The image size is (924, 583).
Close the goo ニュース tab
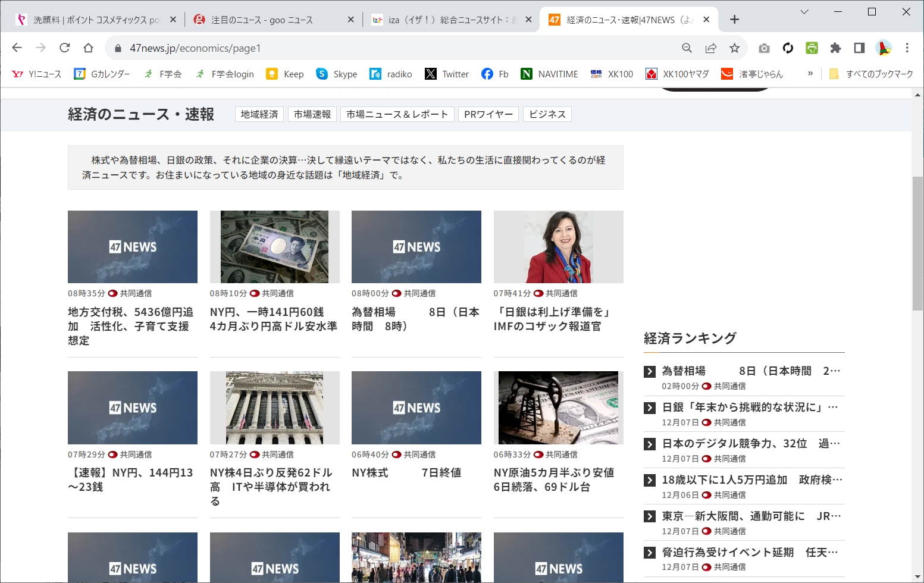tap(350, 20)
